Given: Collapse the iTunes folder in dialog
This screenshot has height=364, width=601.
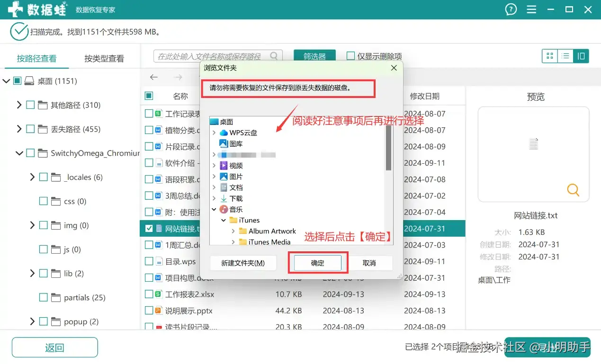Looking at the screenshot, I should pos(224,220).
